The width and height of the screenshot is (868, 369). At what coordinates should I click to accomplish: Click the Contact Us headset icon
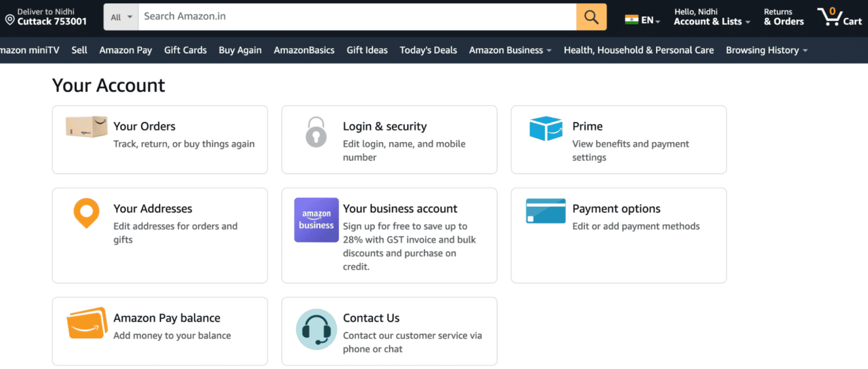[316, 329]
